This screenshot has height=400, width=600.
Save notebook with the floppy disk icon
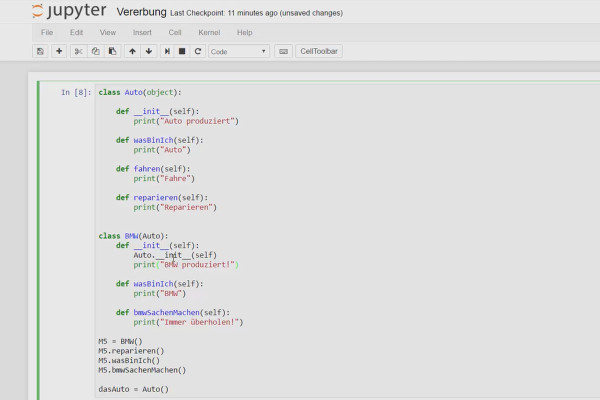tap(40, 51)
